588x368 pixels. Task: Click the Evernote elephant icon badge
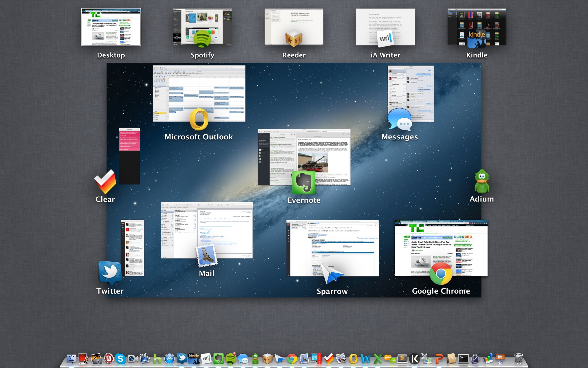click(304, 182)
